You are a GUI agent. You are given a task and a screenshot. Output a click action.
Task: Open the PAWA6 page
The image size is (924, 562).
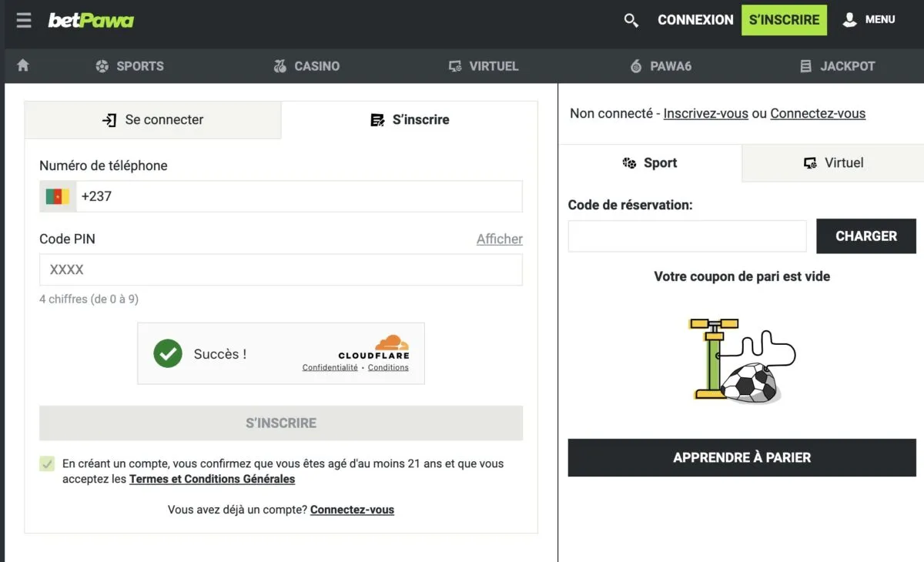tap(661, 66)
